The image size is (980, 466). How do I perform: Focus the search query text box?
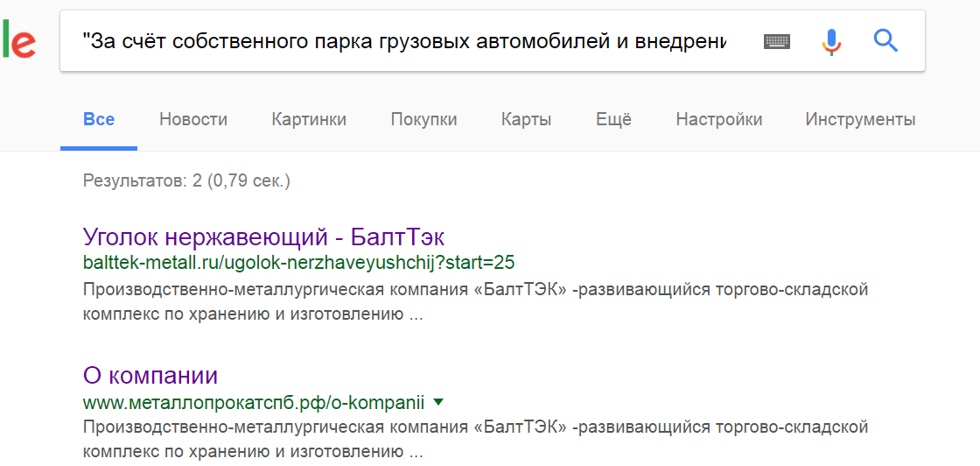[402, 41]
